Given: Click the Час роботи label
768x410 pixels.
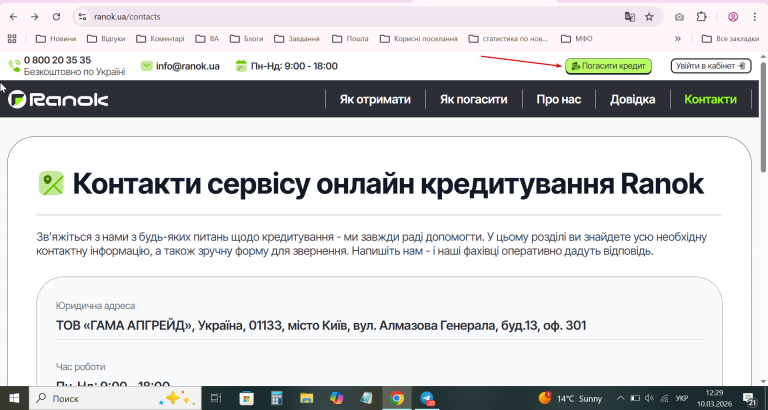Looking at the screenshot, I should 80,367.
